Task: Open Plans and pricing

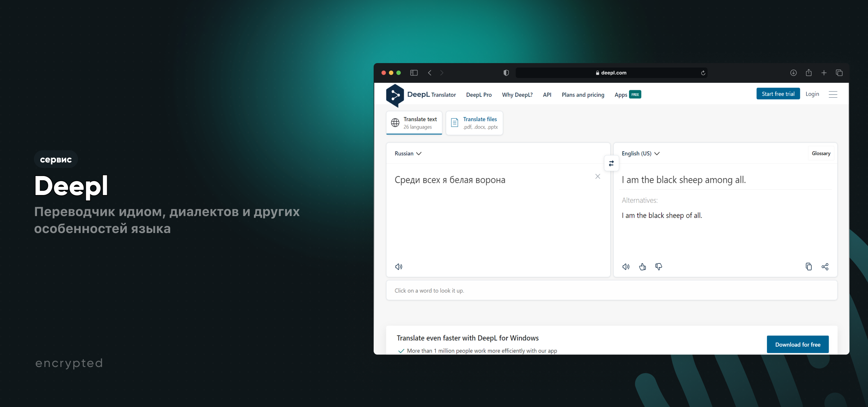Action: [x=583, y=95]
